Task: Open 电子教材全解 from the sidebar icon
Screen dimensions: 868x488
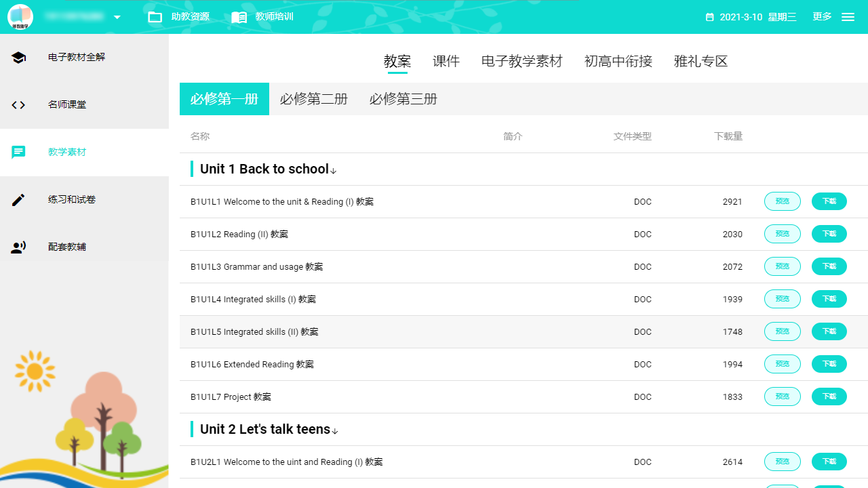Action: (18, 58)
